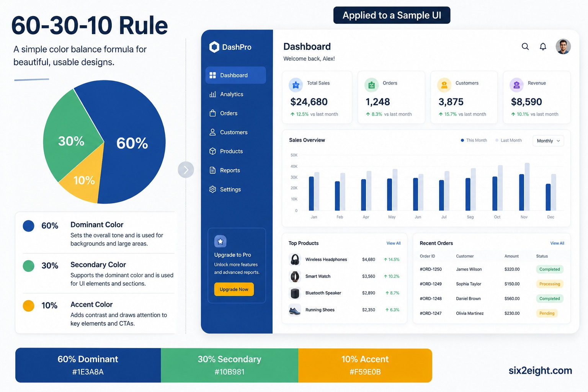Viewport: 588px width, 392px height.
Task: Click the Wireless Headphones product image
Action: (295, 260)
